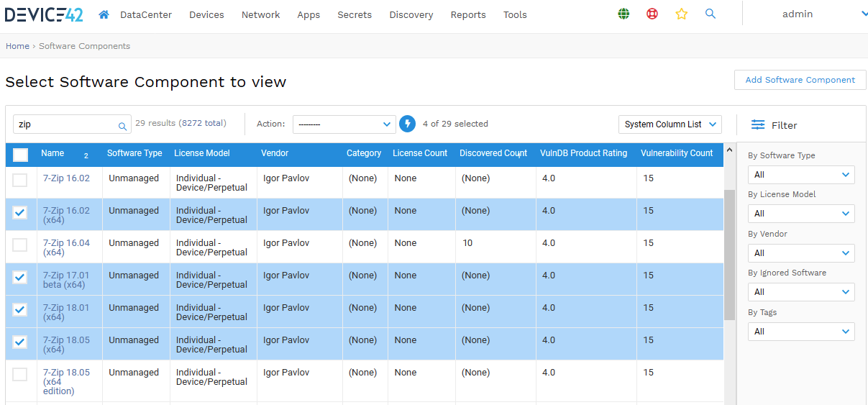868x405 pixels.
Task: Sort by Software Type column header
Action: pyautogui.click(x=134, y=153)
